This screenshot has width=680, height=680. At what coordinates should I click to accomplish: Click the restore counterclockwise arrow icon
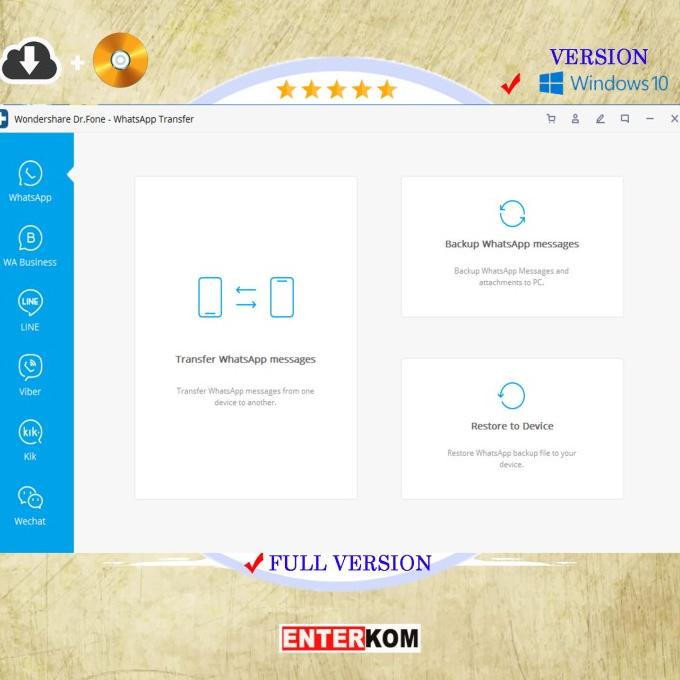[512, 396]
